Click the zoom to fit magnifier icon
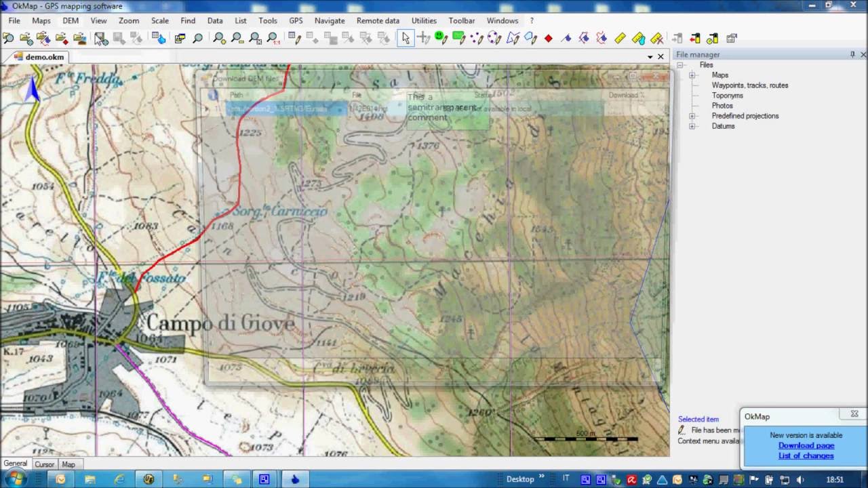 point(255,38)
